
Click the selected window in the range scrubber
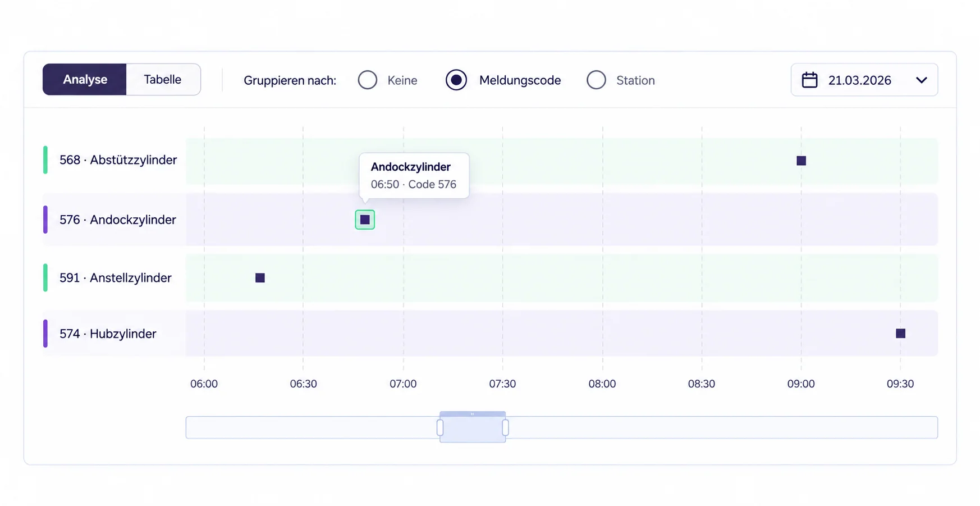473,427
